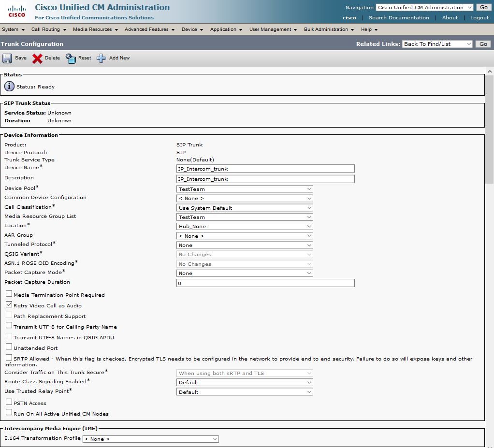Screen dimensions: 494x448
Task: Open the Related Links dropdown
Action: 437,44
